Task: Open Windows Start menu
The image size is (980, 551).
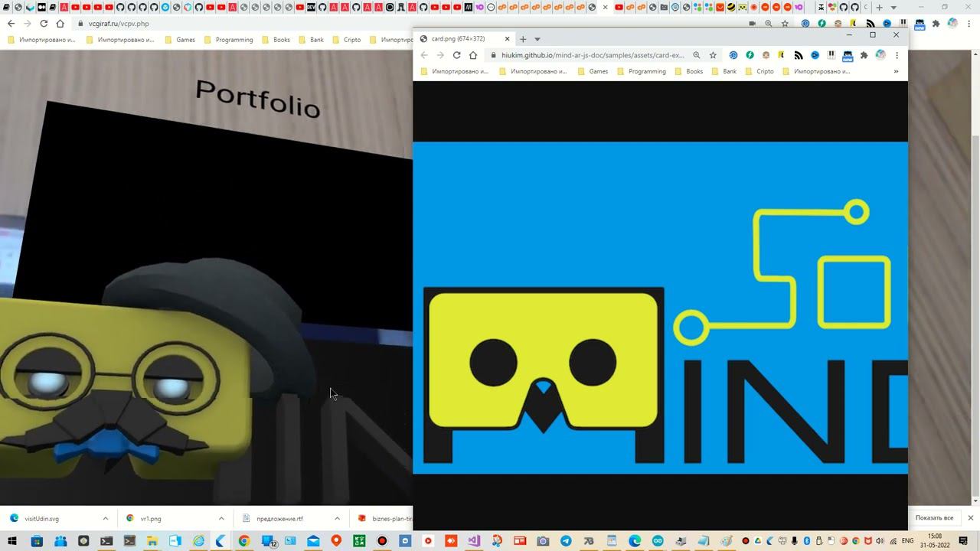Action: coord(14,541)
